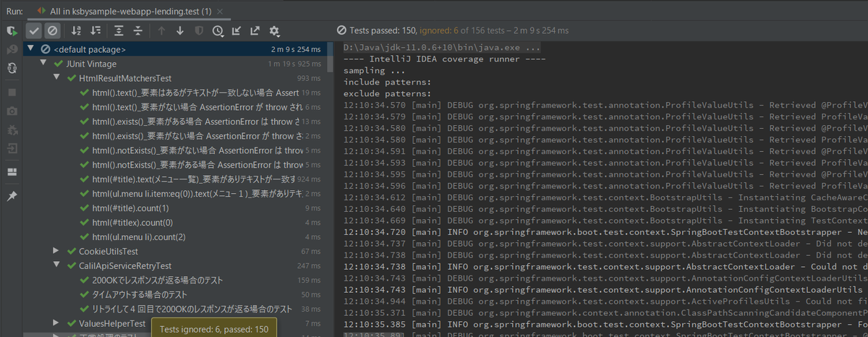This screenshot has width=868, height=337.
Task: Toggle Show Passed checkmark button
Action: coord(34,30)
